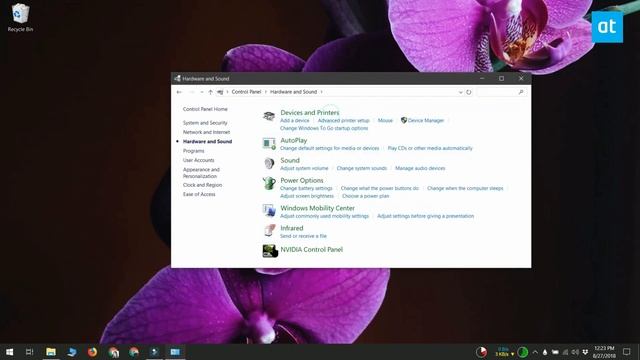
Task: Open the Windows Start menu
Action: click(x=9, y=352)
